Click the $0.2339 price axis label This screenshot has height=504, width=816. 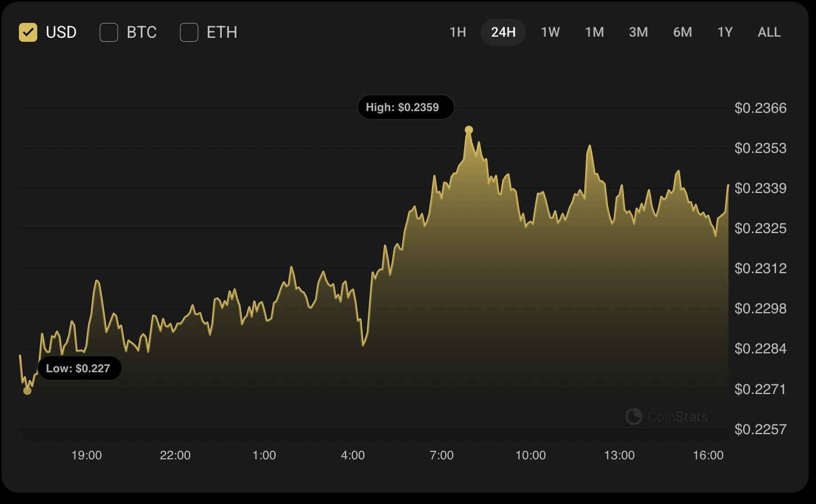(x=760, y=188)
